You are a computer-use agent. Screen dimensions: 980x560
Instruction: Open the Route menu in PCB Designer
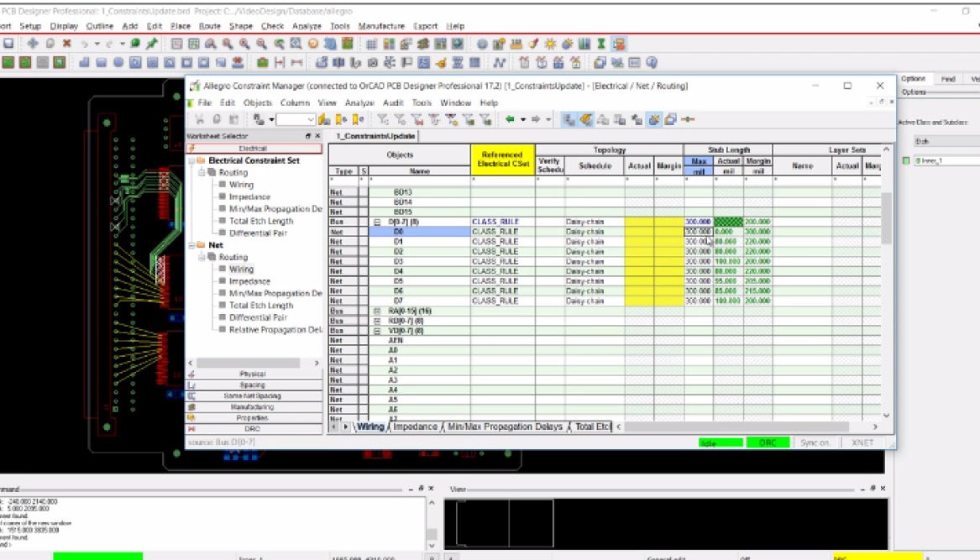[x=209, y=26]
